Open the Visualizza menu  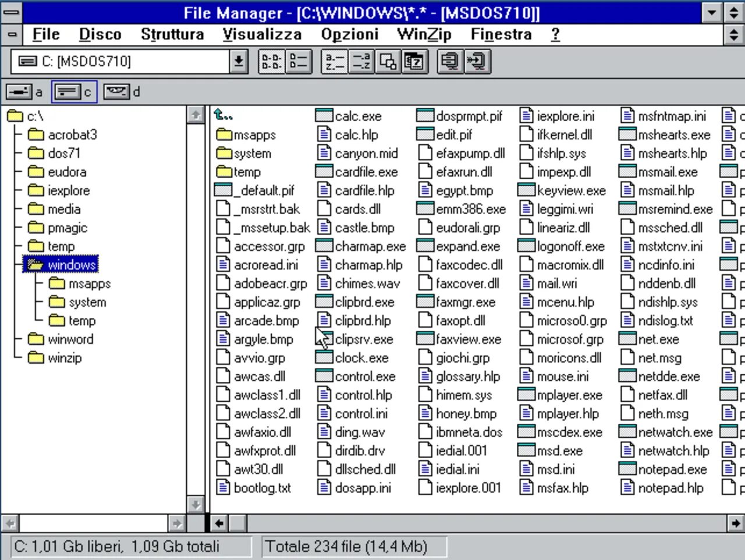click(x=262, y=34)
